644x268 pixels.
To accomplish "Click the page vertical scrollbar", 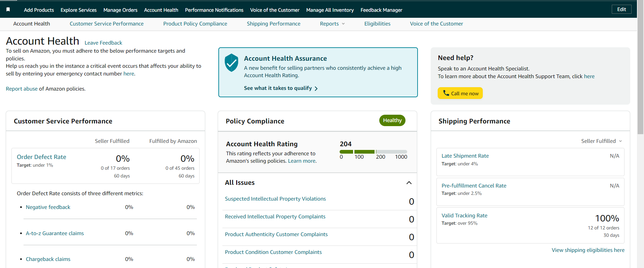I will click(640, 67).
